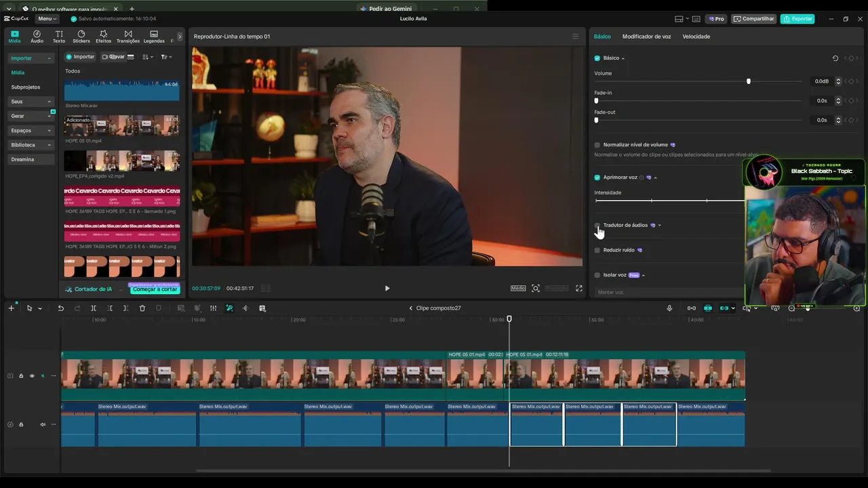
Task: Open the media filter dropdown
Action: [166, 57]
